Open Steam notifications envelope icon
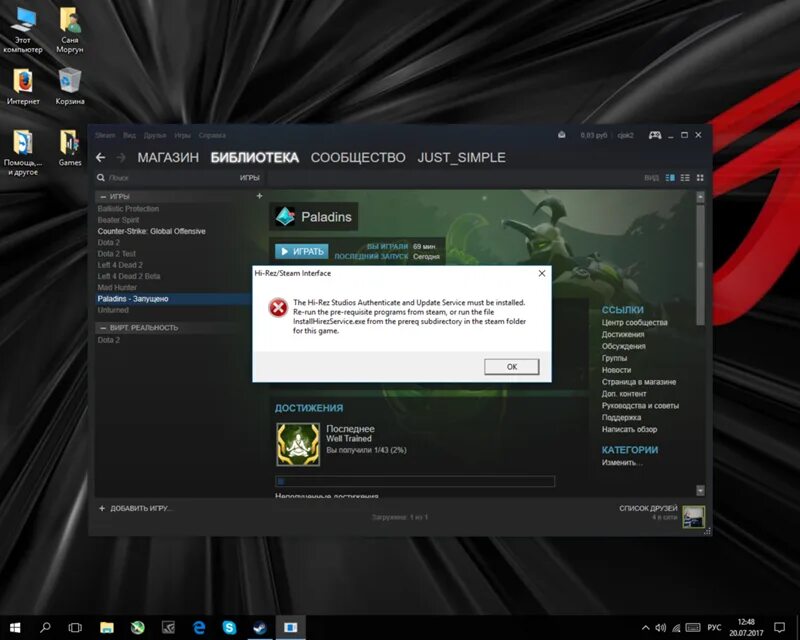The height and width of the screenshot is (640, 800). click(x=562, y=135)
